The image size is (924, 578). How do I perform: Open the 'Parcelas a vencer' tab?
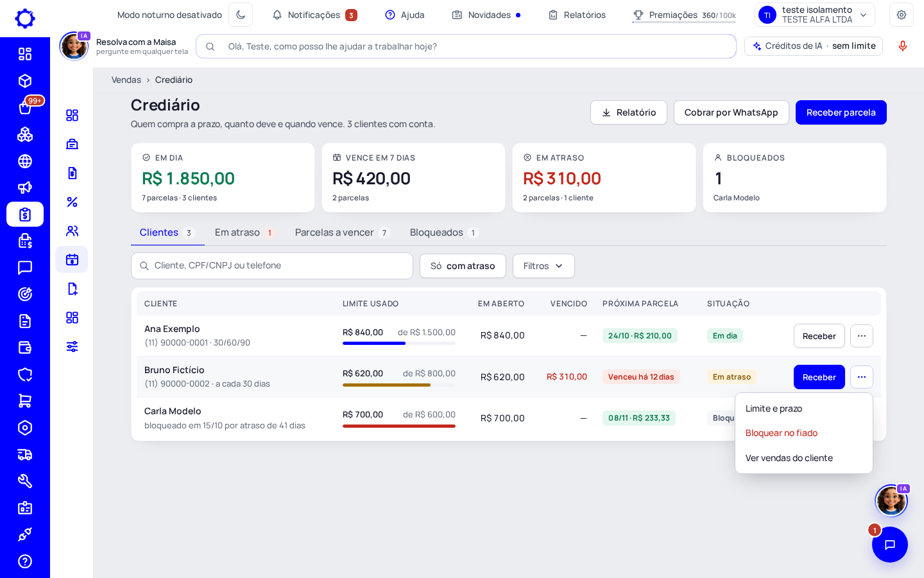coord(342,232)
